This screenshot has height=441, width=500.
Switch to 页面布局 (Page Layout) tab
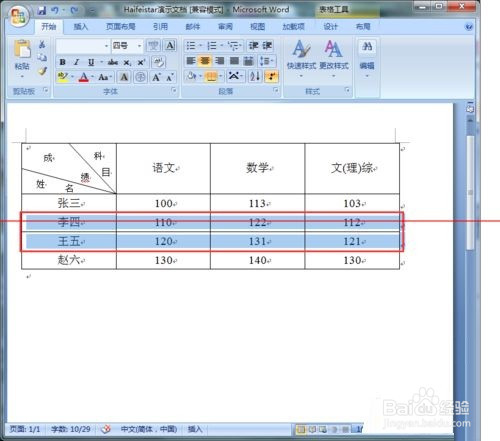click(120, 27)
